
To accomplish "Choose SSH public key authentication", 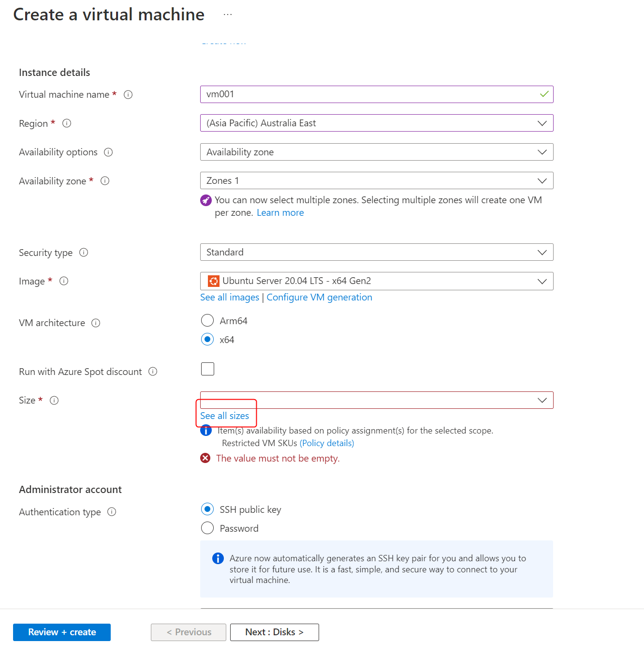I will 207,509.
